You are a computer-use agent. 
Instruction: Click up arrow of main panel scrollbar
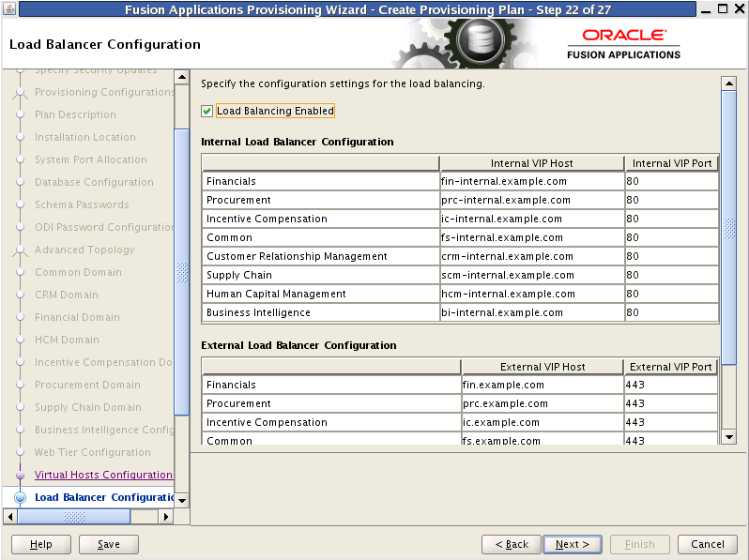click(729, 83)
